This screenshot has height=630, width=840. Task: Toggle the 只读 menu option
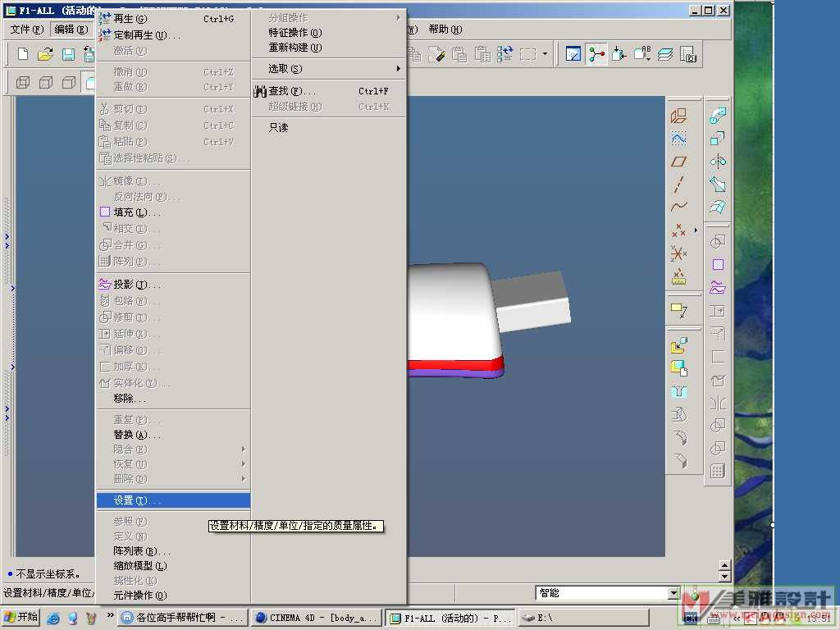click(x=329, y=127)
